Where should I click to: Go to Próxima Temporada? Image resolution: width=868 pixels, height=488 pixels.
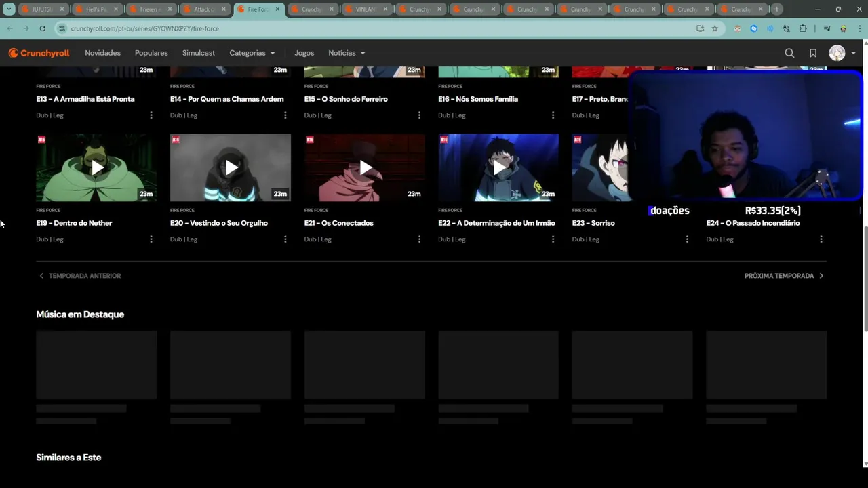[785, 276]
